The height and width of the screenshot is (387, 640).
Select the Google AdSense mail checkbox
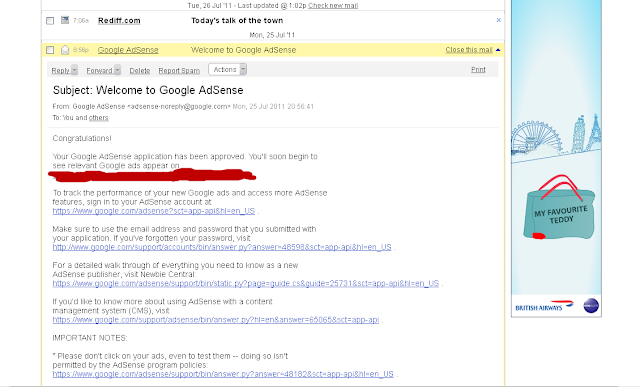click(x=50, y=50)
